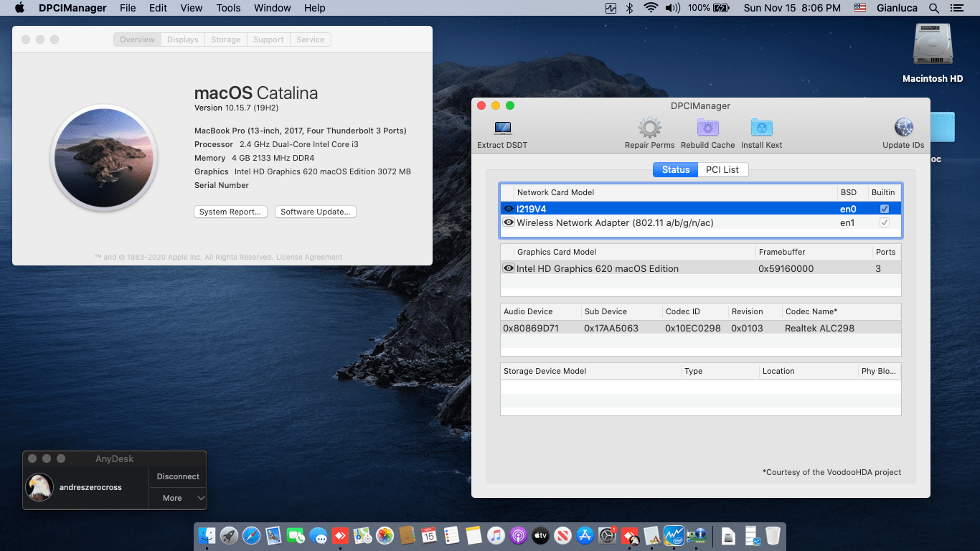This screenshot has width=980, height=551.
Task: Hide Intel HD Graphics 620 via eye toggle
Action: [508, 268]
